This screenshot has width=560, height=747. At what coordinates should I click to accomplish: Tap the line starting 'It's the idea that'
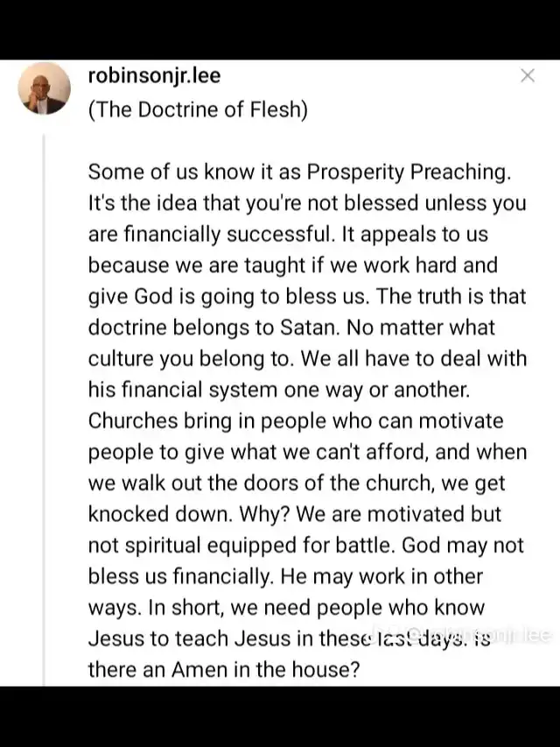(x=307, y=203)
